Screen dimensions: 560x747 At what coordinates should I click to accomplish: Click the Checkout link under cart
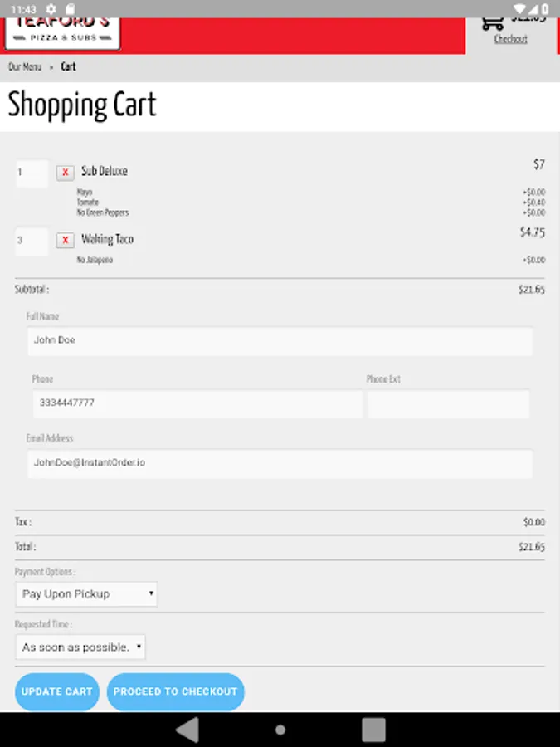point(510,39)
